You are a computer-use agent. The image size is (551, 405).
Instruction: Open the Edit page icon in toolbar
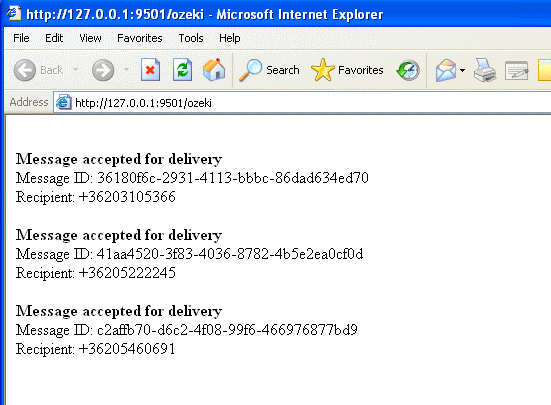tap(517, 70)
